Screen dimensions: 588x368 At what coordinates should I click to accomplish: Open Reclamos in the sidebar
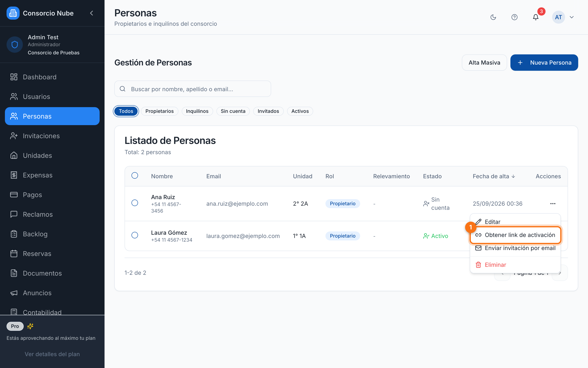[52, 214]
